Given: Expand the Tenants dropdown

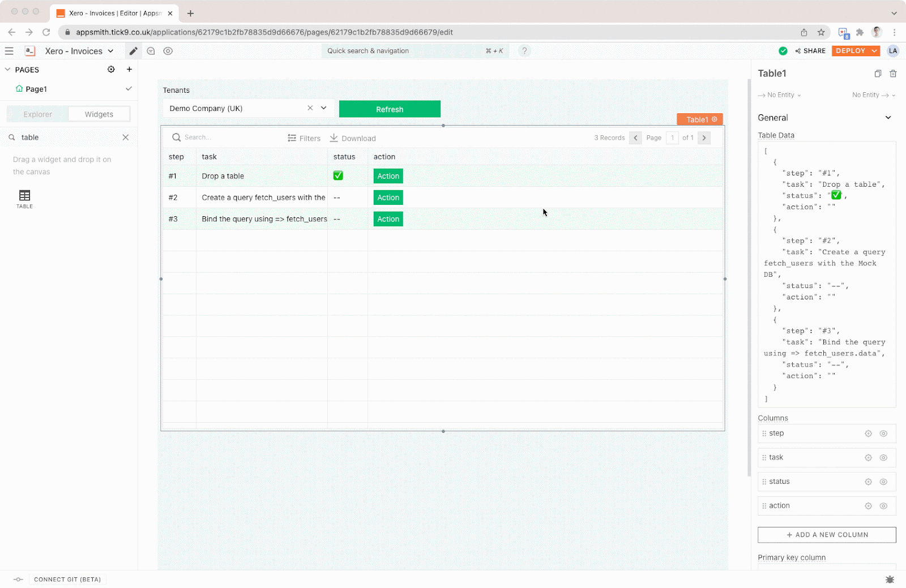Looking at the screenshot, I should click(323, 108).
